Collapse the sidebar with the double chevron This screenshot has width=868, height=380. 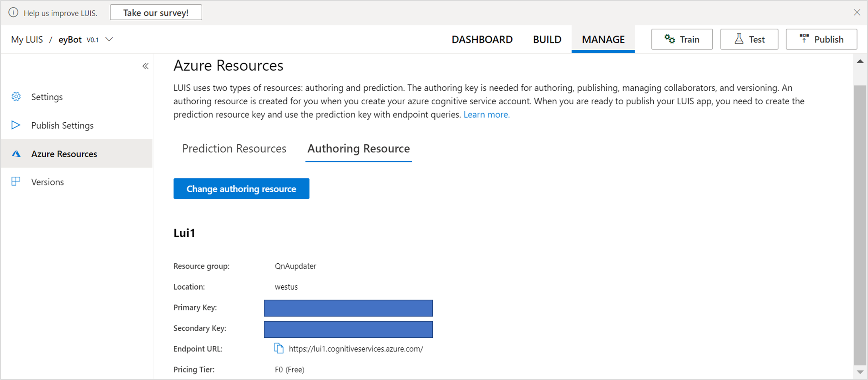pos(146,66)
